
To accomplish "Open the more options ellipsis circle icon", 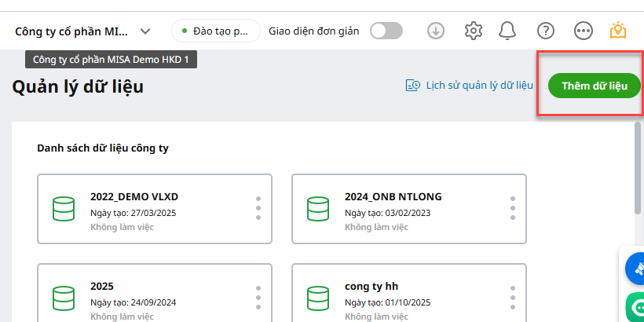I will point(583,31).
